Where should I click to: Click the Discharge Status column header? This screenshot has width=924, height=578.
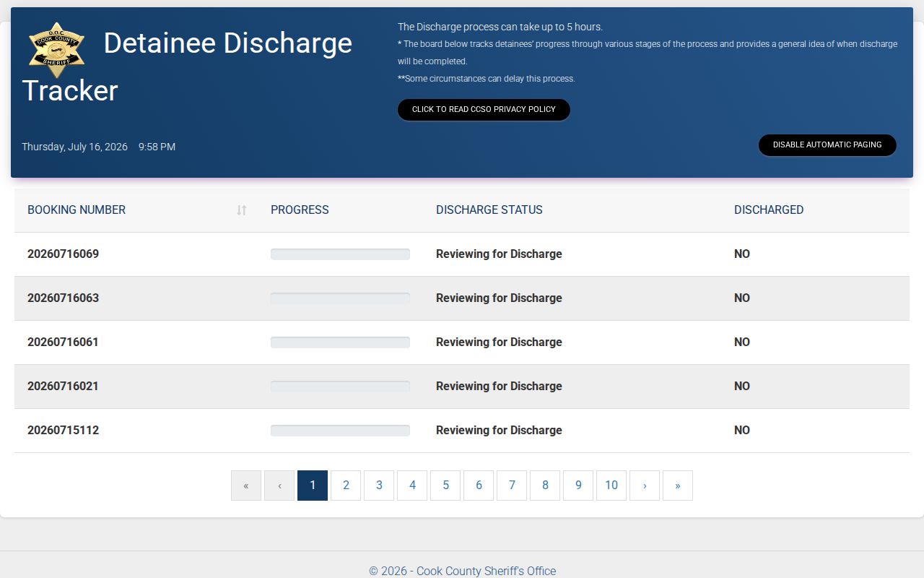[489, 210]
